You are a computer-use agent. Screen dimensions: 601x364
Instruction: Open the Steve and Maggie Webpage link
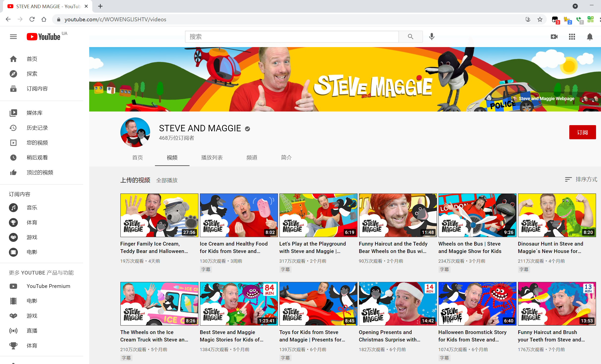click(546, 99)
